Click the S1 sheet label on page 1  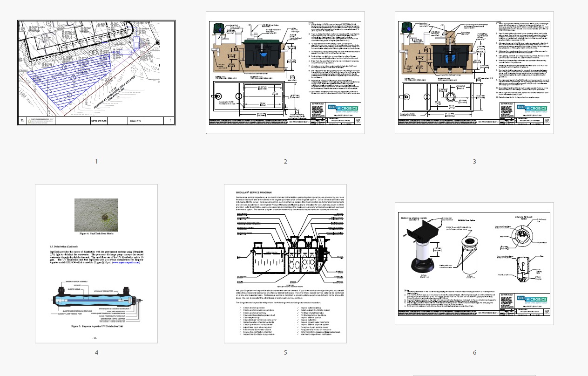coord(21,120)
